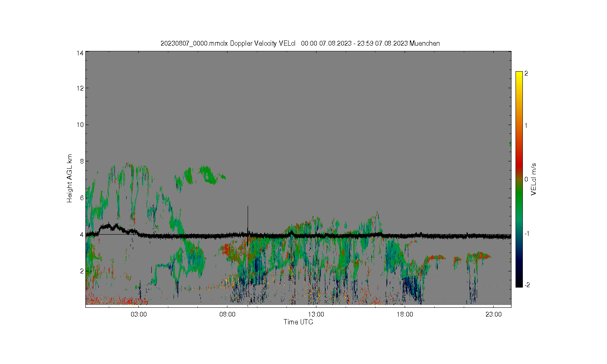Screen dimensions: 607x364
Task: Click the colorbar label -2 at bottom
Action: click(x=526, y=285)
